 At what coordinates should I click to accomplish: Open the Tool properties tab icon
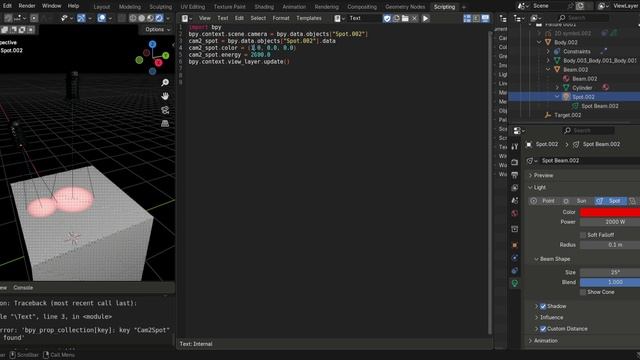(x=515, y=147)
